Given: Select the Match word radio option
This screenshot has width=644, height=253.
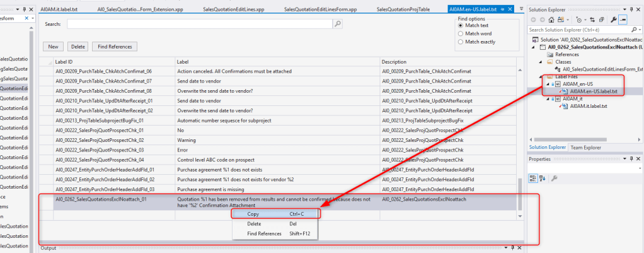Looking at the screenshot, I should (461, 33).
